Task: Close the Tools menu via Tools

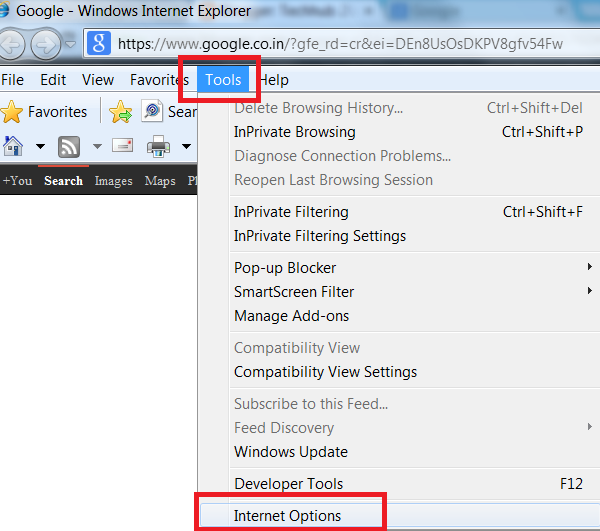Action: pyautogui.click(x=223, y=80)
